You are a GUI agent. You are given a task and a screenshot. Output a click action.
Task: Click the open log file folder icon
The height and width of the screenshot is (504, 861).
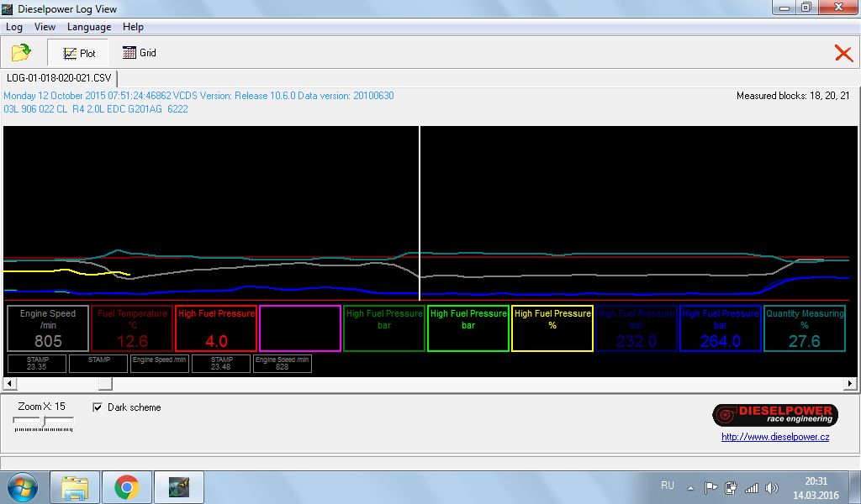[21, 53]
